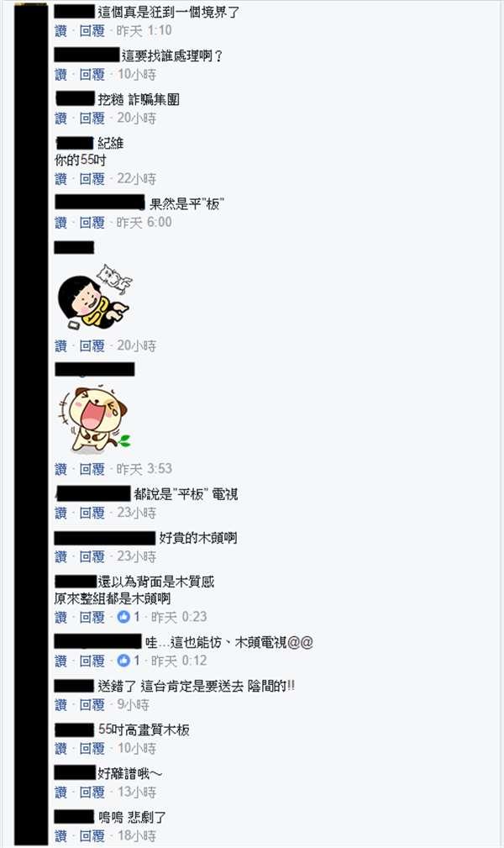Like the 好貴的木頭啊 comment

tap(60, 556)
